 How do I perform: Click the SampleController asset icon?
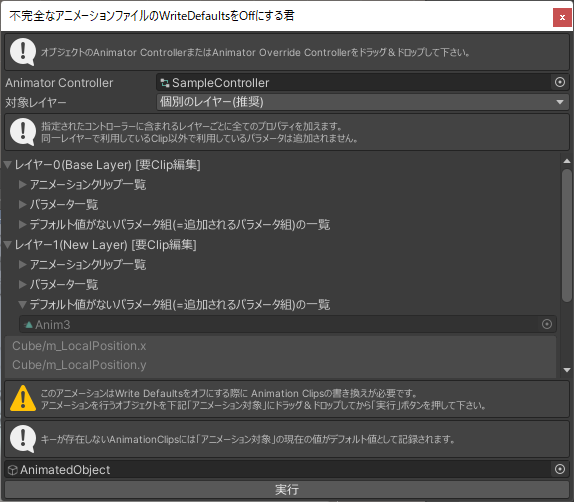[x=165, y=83]
